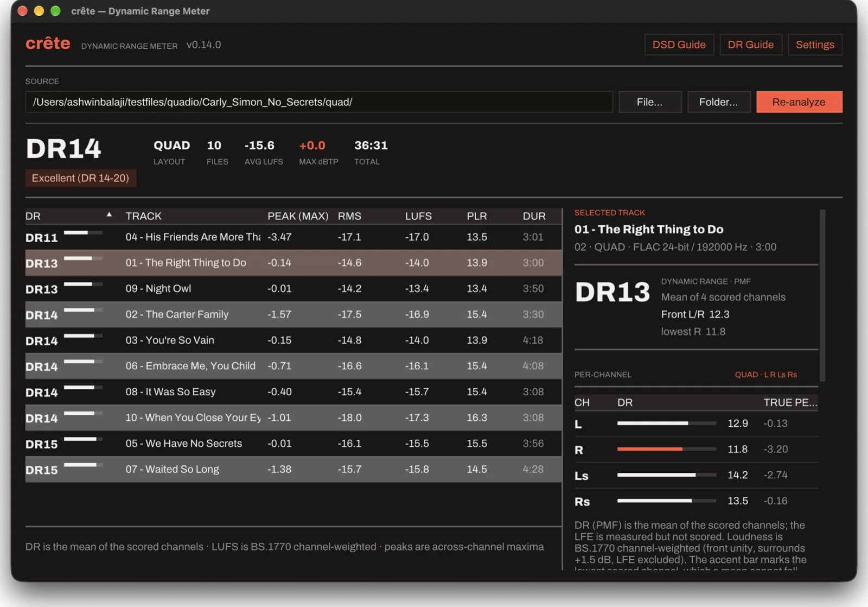Select track 03 - You're So Vain
The height and width of the screenshot is (607, 868).
tap(293, 340)
